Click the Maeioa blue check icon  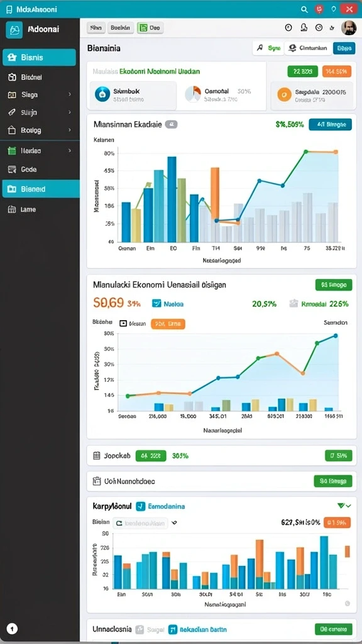[x=156, y=304]
